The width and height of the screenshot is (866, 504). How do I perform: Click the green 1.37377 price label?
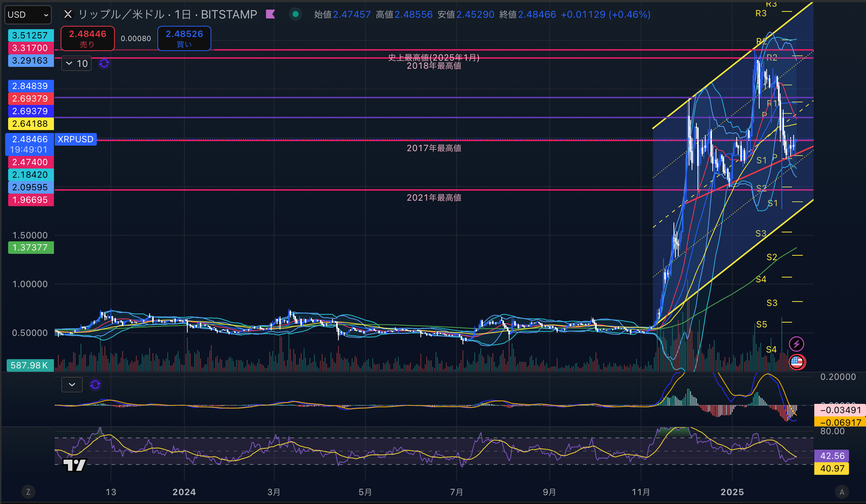31,248
